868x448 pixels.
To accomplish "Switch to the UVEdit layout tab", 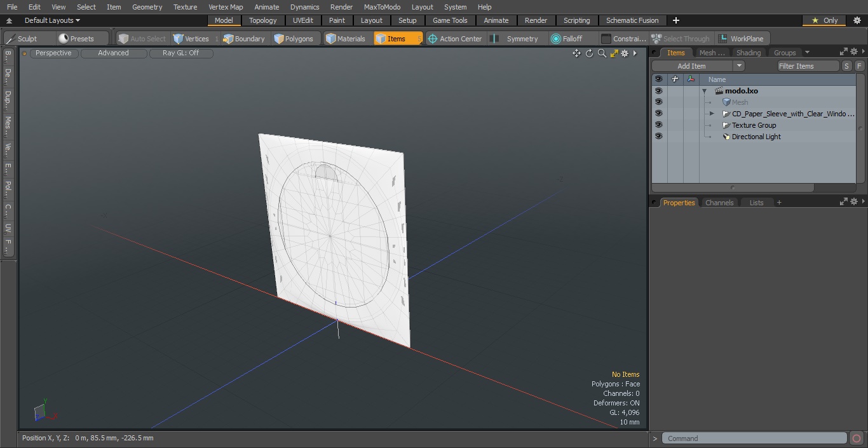I will click(x=303, y=20).
